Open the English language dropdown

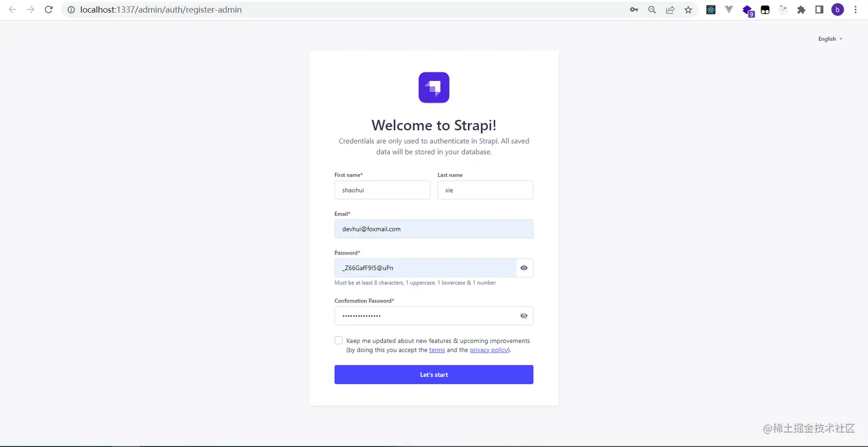[x=830, y=38]
